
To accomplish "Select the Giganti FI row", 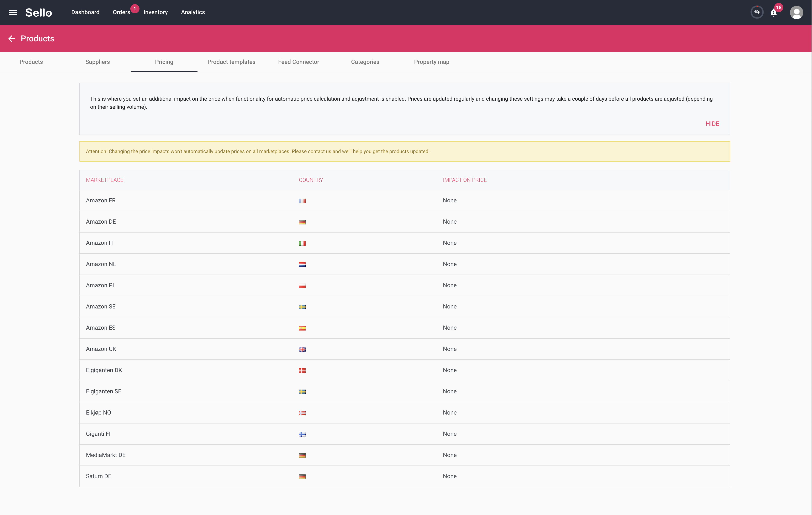I will tap(405, 434).
